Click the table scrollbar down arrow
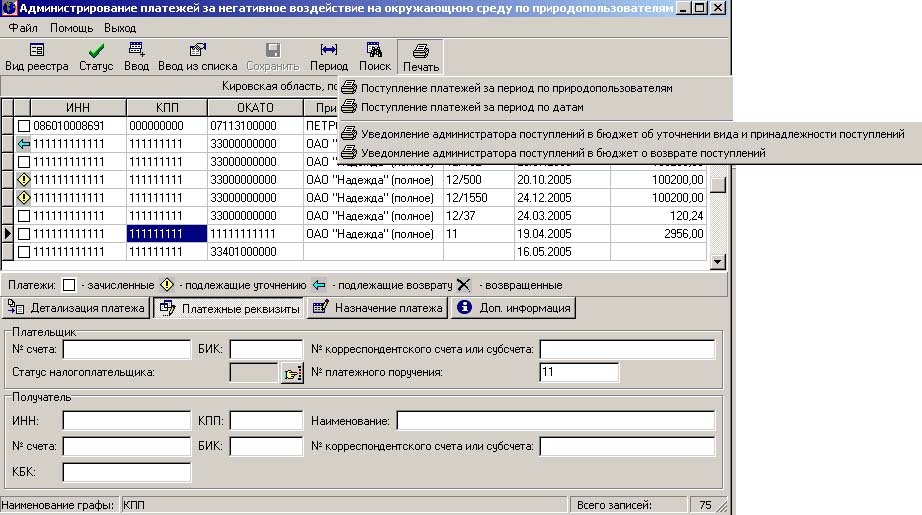The width and height of the screenshot is (922, 515). [x=717, y=262]
